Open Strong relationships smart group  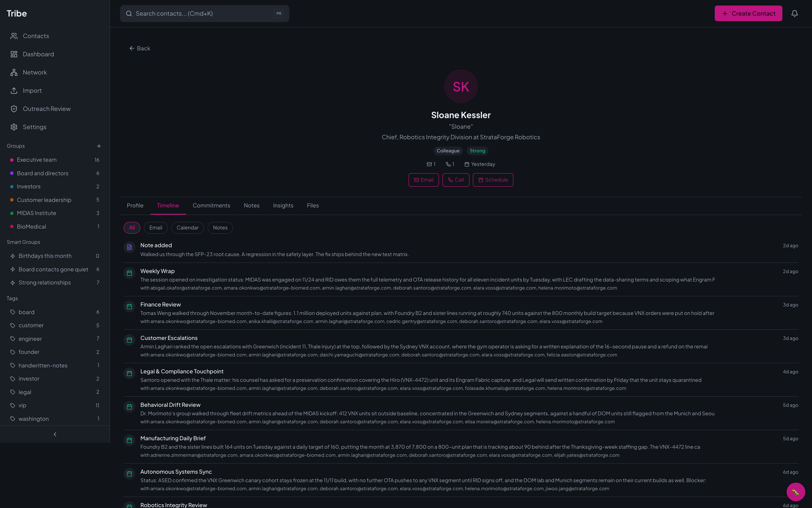[55, 283]
